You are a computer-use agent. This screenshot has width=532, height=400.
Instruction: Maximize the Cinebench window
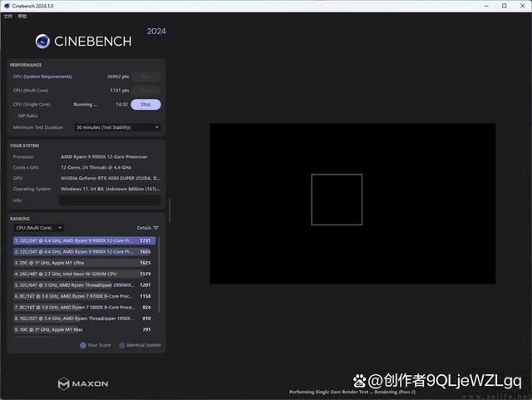[505, 6]
